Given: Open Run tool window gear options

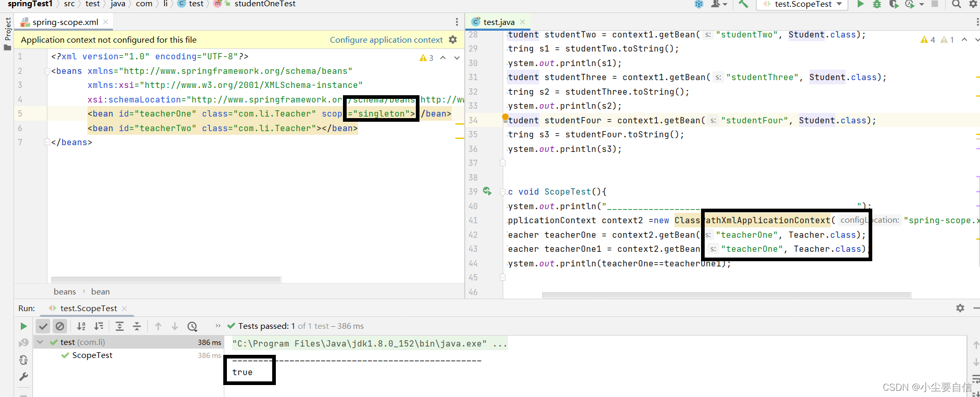Looking at the screenshot, I should pyautogui.click(x=960, y=308).
